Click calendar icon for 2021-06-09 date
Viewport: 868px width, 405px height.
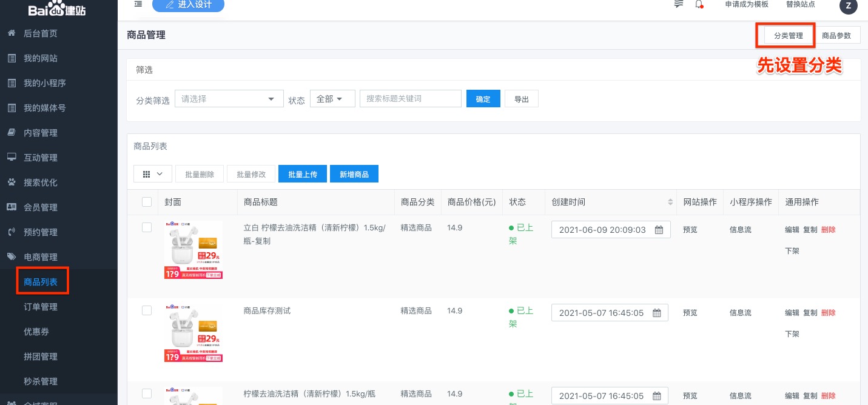(658, 230)
